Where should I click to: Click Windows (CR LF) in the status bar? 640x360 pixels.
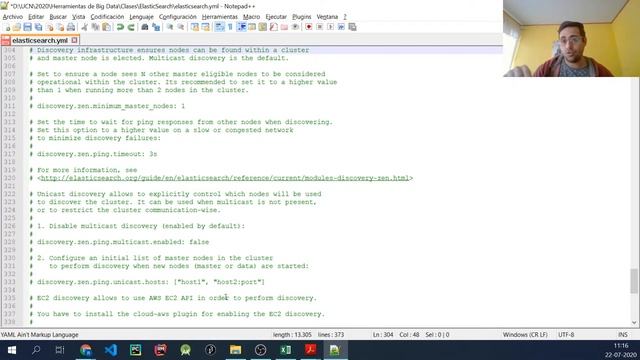click(525, 335)
